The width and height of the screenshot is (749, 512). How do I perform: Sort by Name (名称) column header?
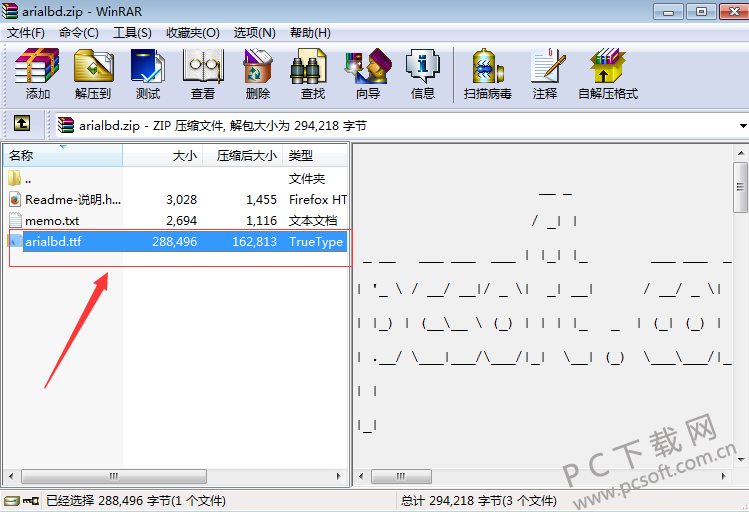coord(63,155)
